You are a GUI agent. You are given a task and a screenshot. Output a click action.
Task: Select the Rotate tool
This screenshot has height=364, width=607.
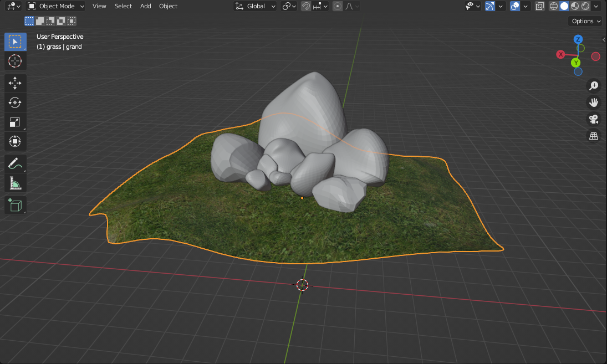pyautogui.click(x=15, y=102)
